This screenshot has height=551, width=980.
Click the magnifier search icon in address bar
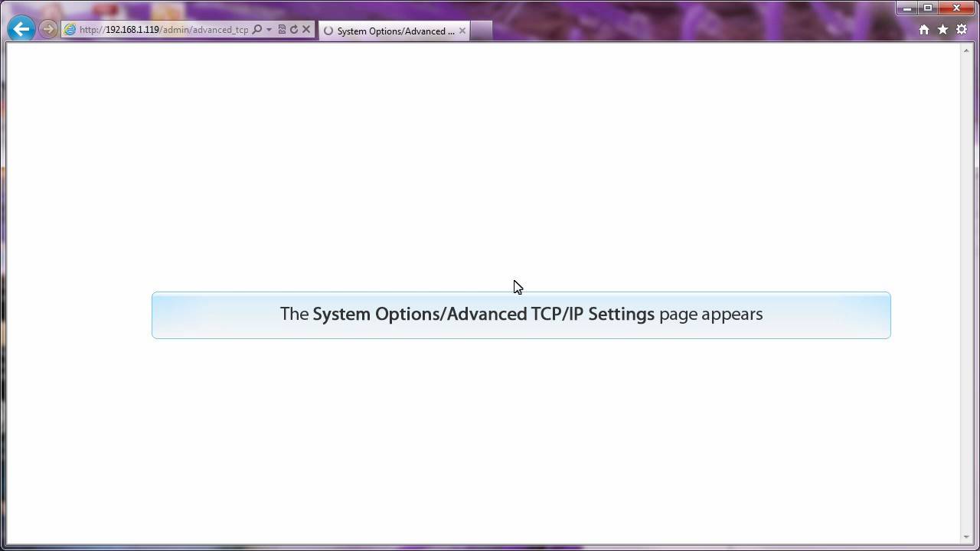coord(257,30)
